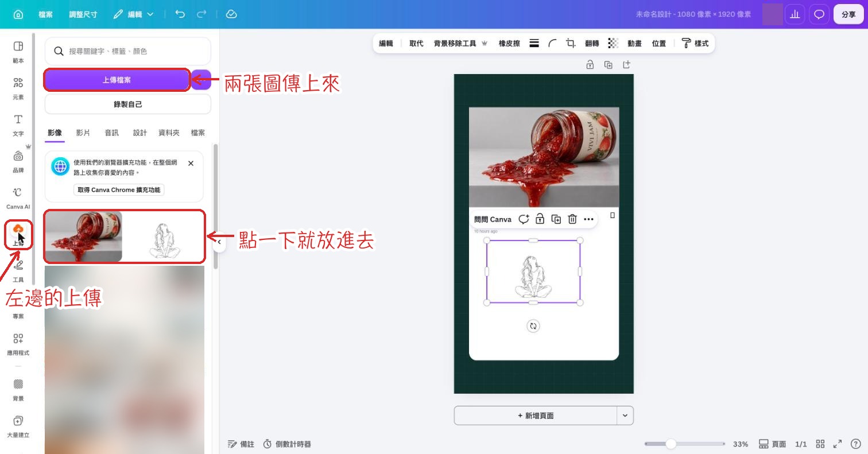Open the 品牌 brand panel
This screenshot has height=454, width=868.
18,161
